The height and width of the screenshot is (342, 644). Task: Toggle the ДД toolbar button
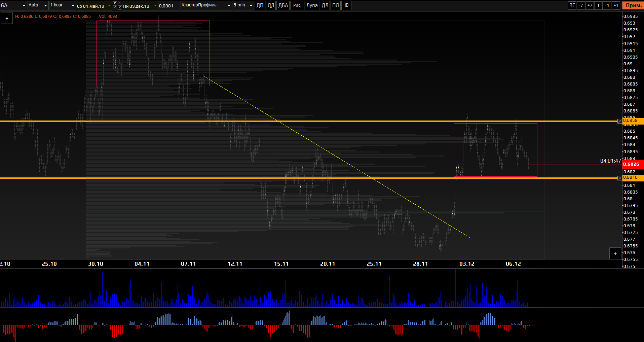[x=271, y=5]
